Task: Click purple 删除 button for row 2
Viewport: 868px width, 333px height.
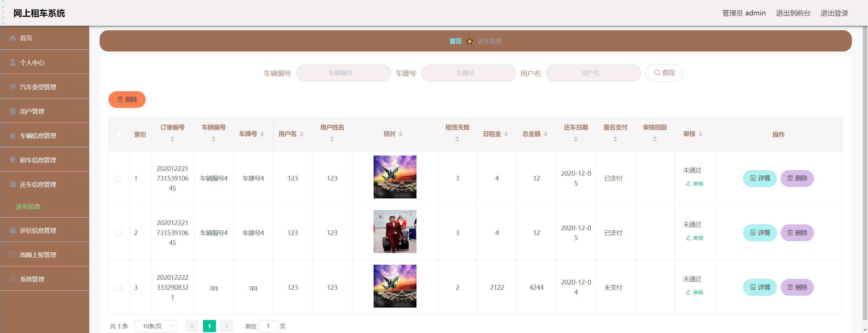Action: (x=797, y=233)
